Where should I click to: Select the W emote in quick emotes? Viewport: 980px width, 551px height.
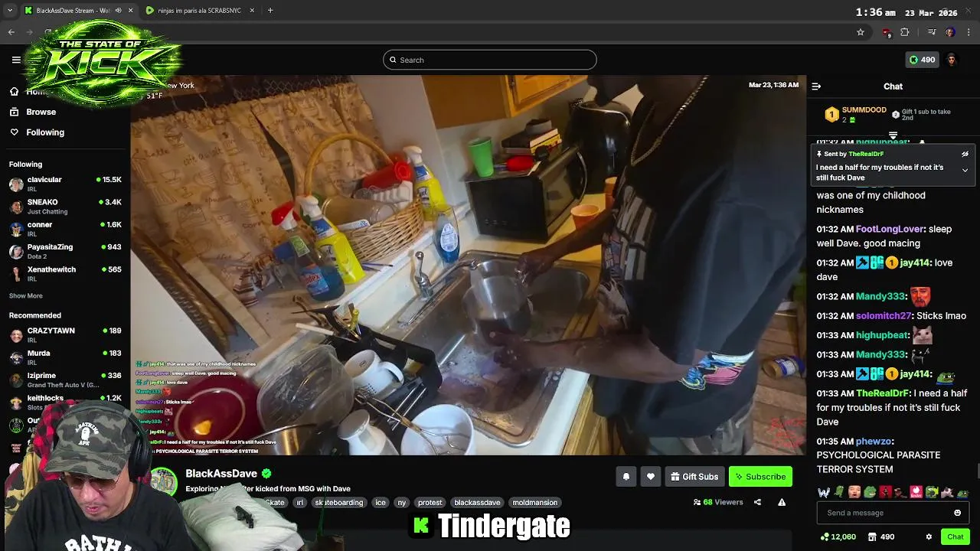[824, 493]
